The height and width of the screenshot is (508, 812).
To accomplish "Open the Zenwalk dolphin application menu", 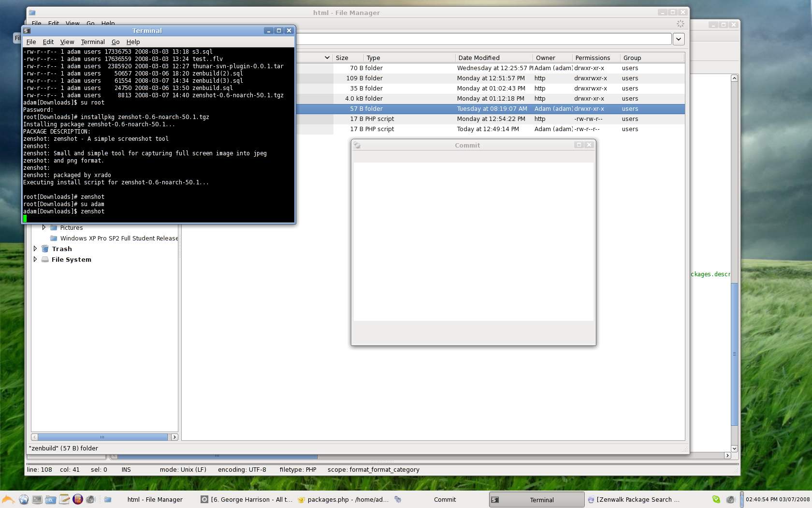I will coord(8,499).
